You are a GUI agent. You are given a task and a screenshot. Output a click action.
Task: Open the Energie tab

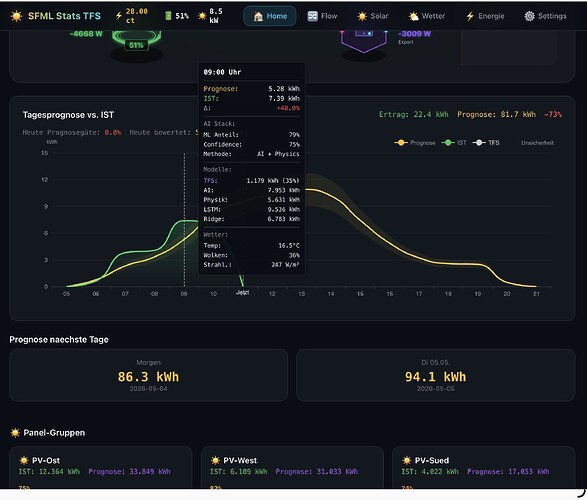(x=485, y=16)
